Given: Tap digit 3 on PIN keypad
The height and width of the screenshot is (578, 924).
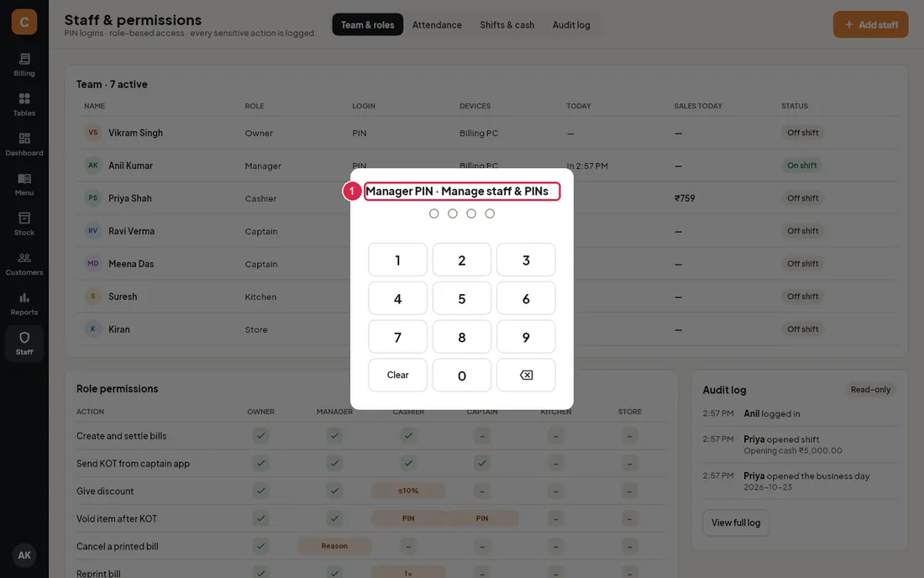Looking at the screenshot, I should (526, 260).
